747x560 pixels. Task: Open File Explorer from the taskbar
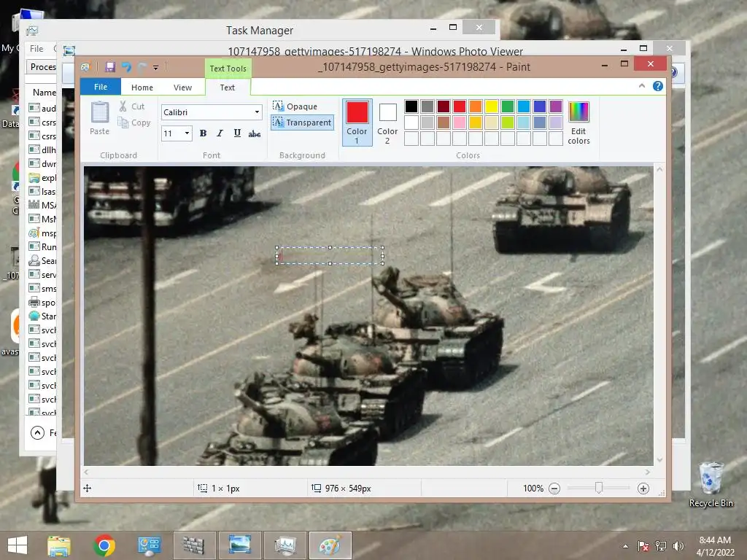click(x=59, y=545)
